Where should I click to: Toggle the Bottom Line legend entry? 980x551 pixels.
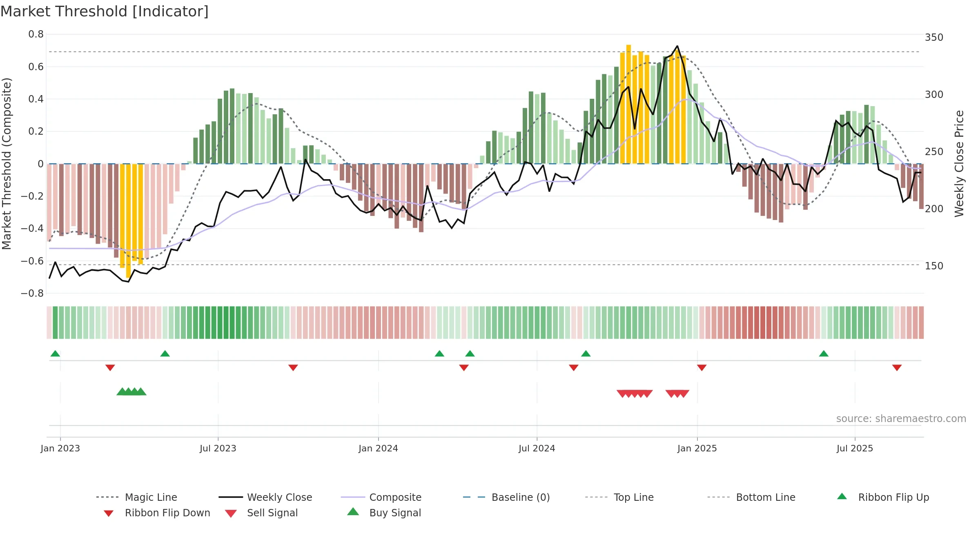(751, 497)
